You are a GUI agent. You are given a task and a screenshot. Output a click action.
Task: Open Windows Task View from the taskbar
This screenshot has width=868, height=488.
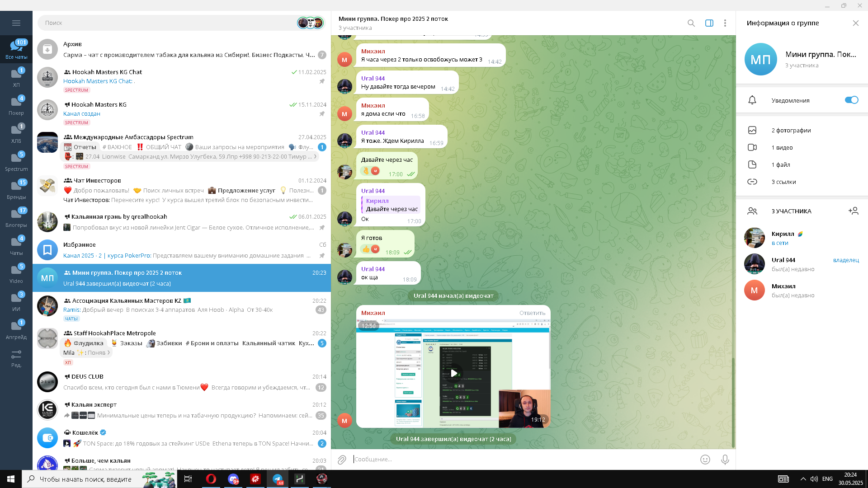coord(188,479)
